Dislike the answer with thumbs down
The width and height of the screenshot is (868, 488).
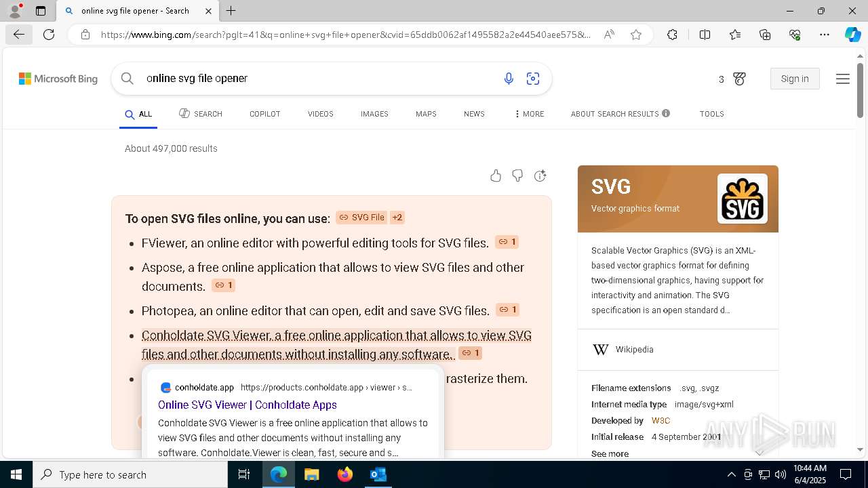(x=517, y=176)
